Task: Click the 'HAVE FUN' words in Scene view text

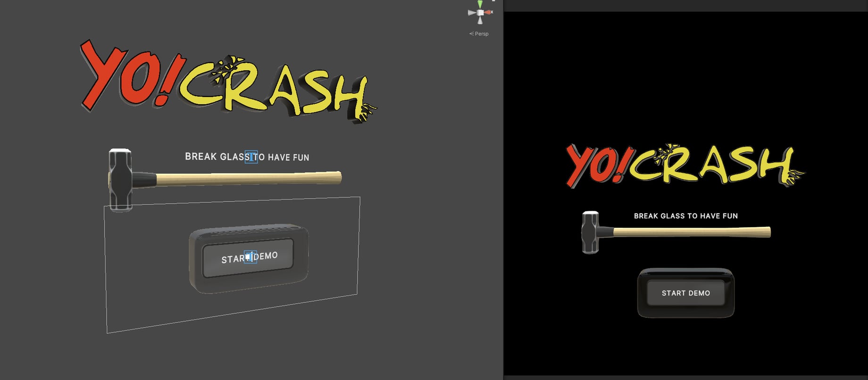Action: click(x=288, y=157)
